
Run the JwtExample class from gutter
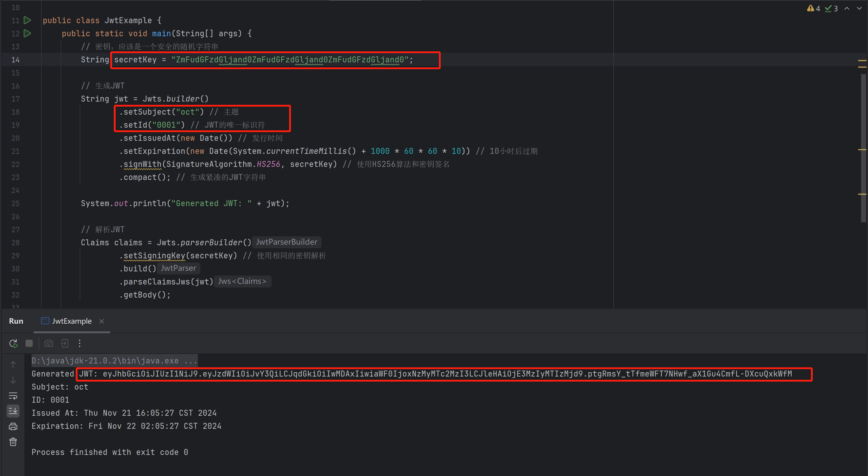pos(27,20)
